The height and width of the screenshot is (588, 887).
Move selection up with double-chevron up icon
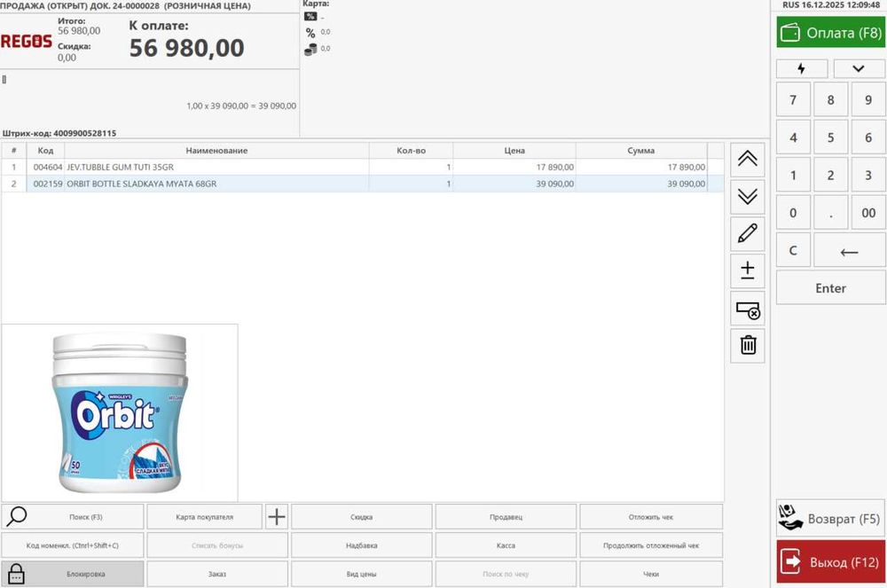click(x=747, y=159)
